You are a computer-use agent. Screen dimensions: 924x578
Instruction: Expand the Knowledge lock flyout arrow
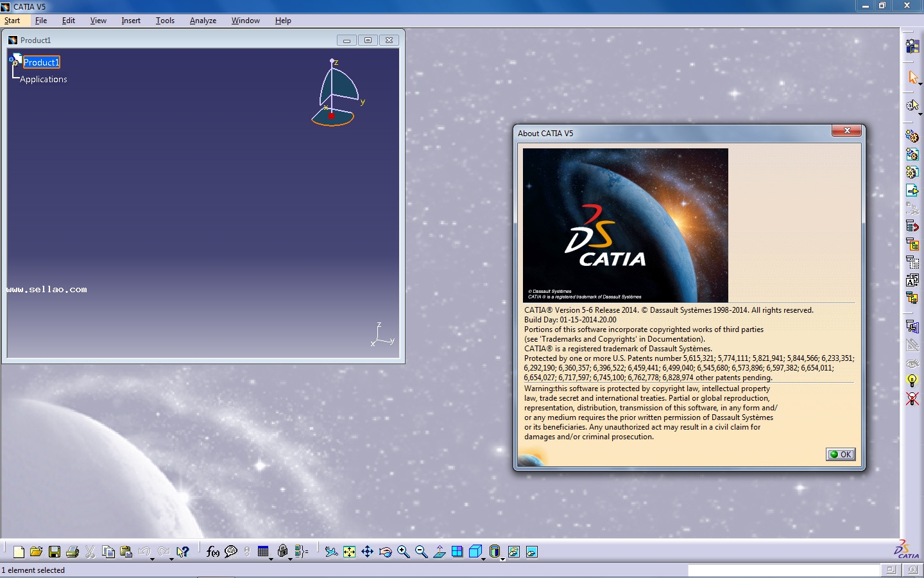[290, 559]
